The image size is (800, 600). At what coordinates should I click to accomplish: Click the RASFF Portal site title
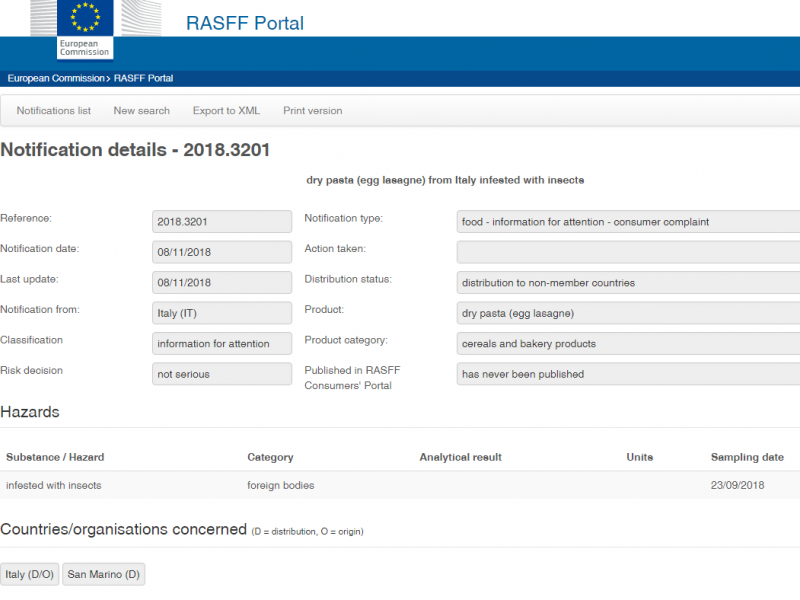[x=245, y=23]
